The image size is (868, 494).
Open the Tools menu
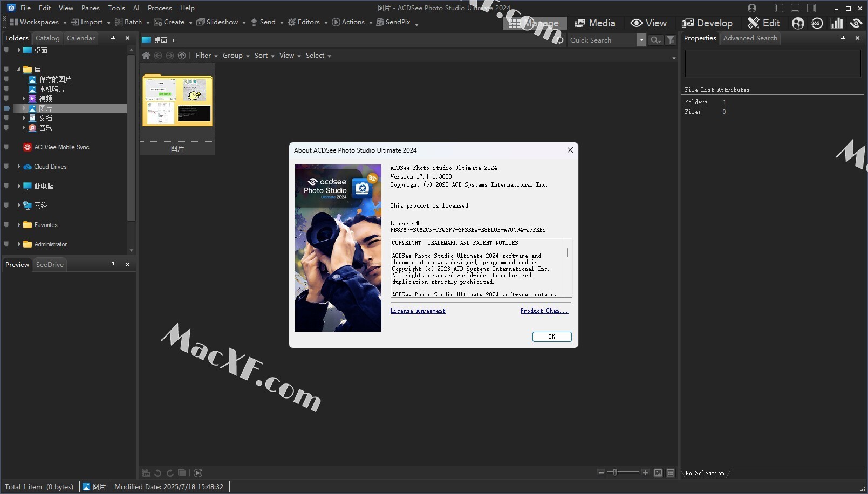(x=116, y=8)
